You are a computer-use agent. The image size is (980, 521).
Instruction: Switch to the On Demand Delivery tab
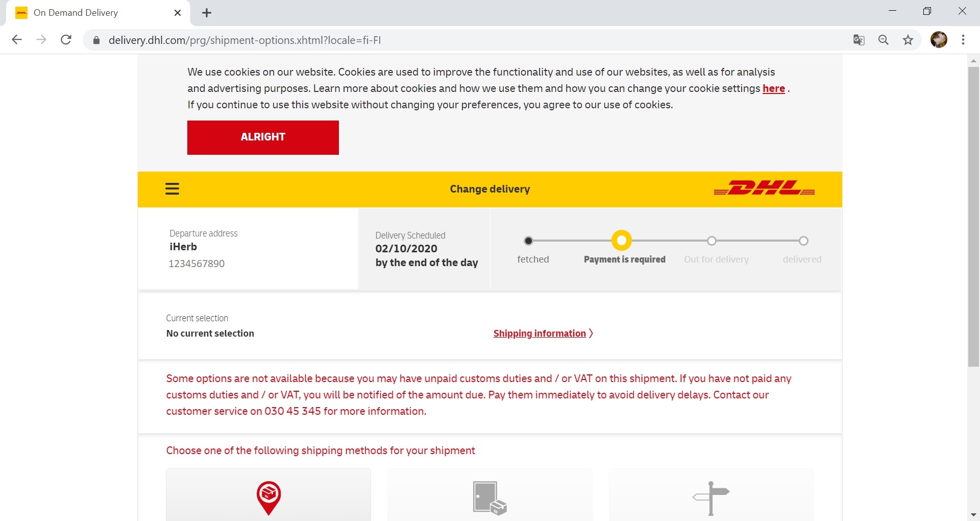[97, 13]
